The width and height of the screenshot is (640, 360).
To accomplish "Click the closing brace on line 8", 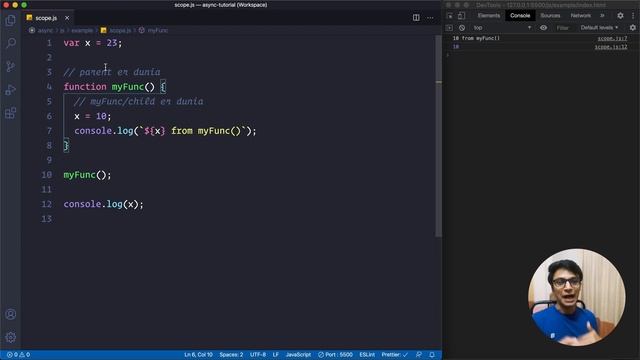I will [66, 145].
